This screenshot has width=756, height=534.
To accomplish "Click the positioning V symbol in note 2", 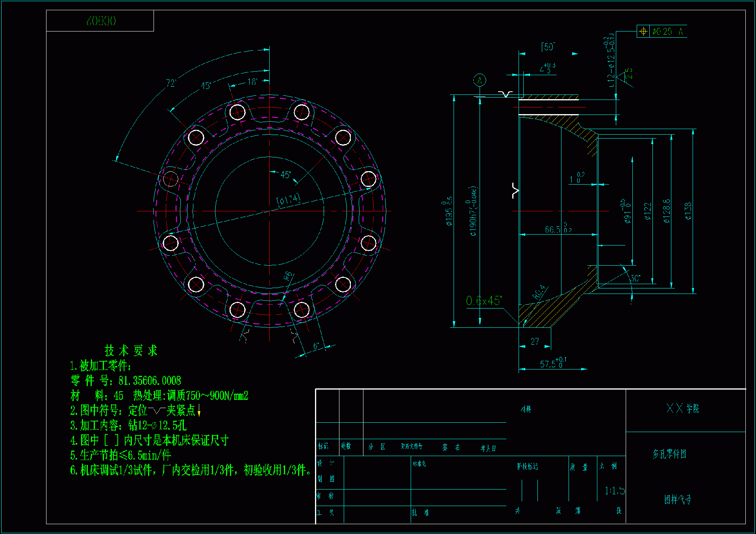I will pyautogui.click(x=157, y=411).
